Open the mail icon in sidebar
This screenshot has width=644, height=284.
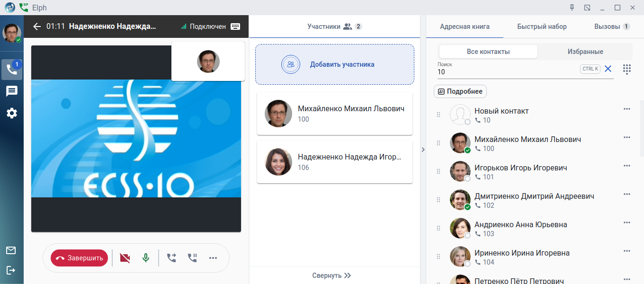tap(11, 250)
